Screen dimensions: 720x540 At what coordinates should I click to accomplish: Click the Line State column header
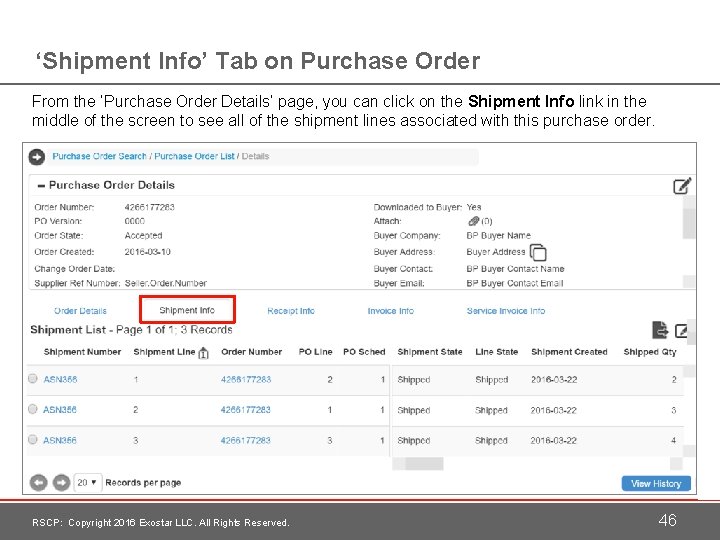tap(496, 352)
